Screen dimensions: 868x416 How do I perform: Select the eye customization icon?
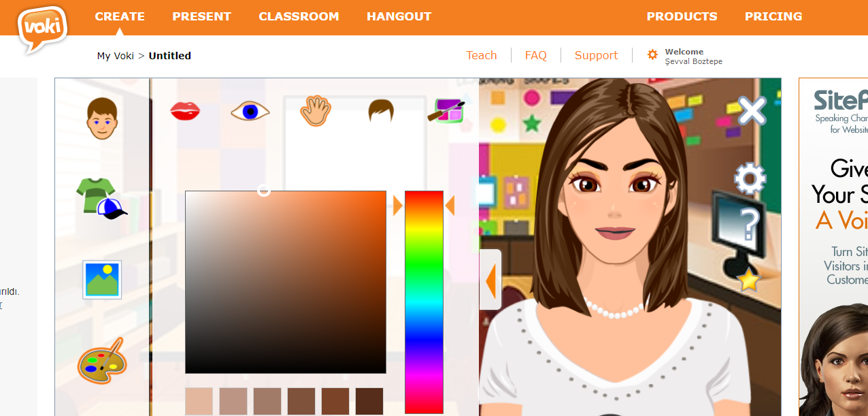[250, 111]
